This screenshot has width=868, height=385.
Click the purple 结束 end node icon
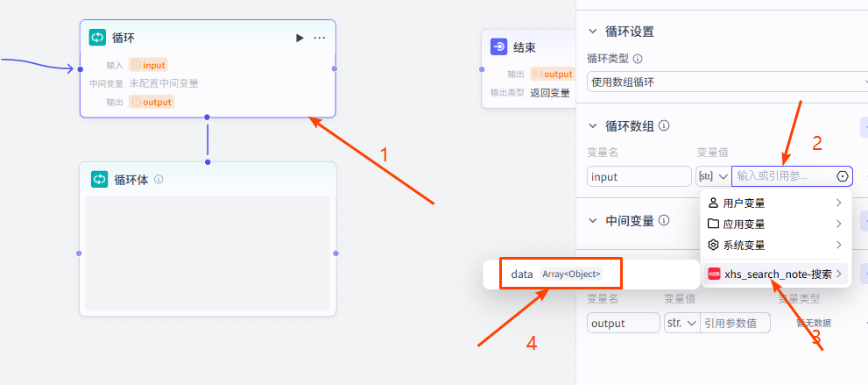(498, 46)
